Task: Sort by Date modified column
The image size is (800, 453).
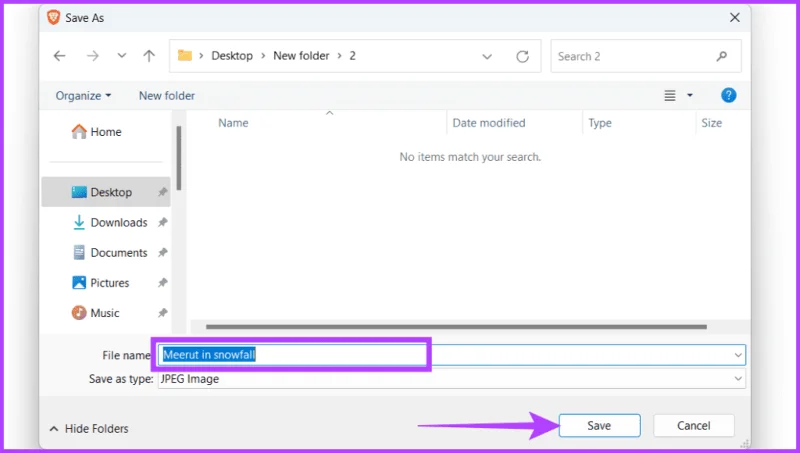Action: (x=489, y=123)
